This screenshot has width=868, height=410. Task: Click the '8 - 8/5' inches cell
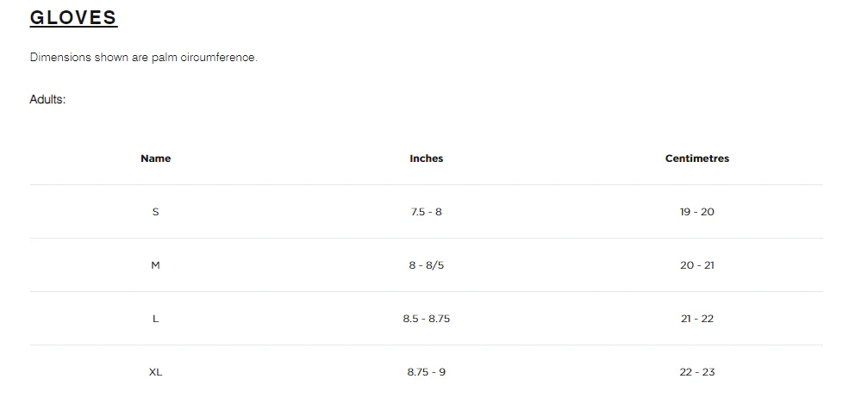tap(427, 265)
